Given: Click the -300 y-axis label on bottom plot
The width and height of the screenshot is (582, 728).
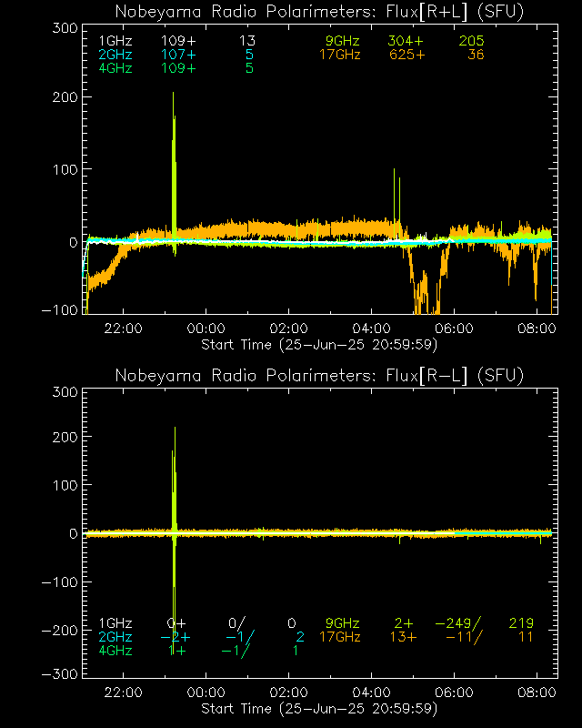Looking at the screenshot, I should [60, 673].
